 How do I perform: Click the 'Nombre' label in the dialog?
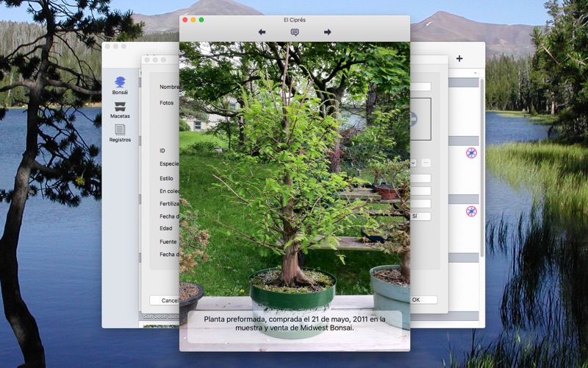[x=170, y=87]
